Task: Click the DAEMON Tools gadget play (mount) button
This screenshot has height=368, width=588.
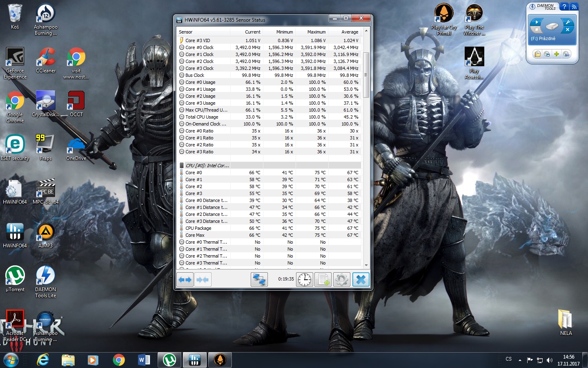Action: pyautogui.click(x=537, y=22)
